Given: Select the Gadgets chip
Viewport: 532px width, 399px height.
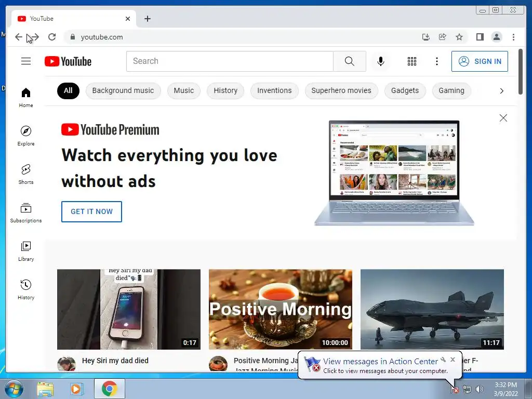Looking at the screenshot, I should tap(405, 91).
